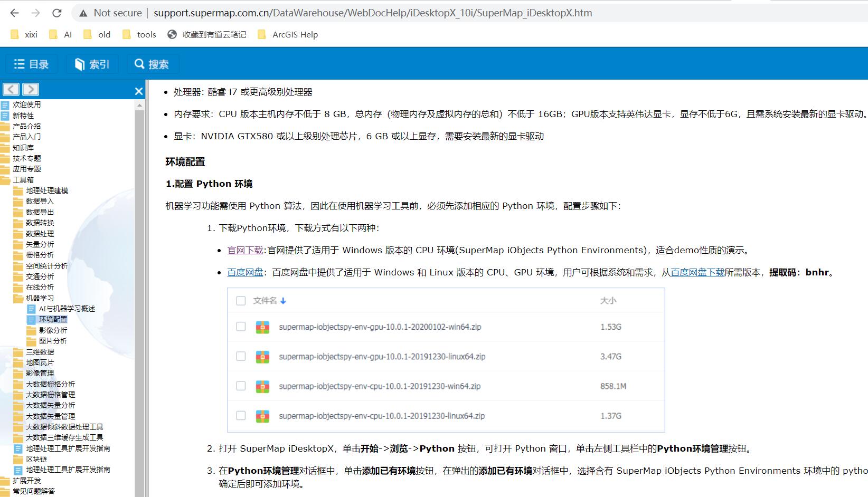Open the 百度网盘下载 inline link
Viewport: 868px width, 497px height.
tap(697, 272)
